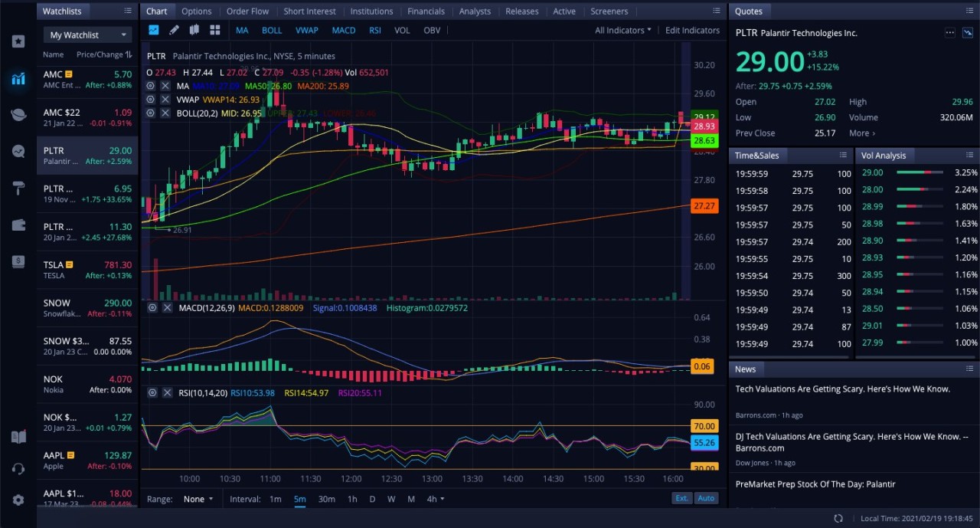Remove the RSI indicator with its X
This screenshot has width=980, height=528.
(x=166, y=393)
